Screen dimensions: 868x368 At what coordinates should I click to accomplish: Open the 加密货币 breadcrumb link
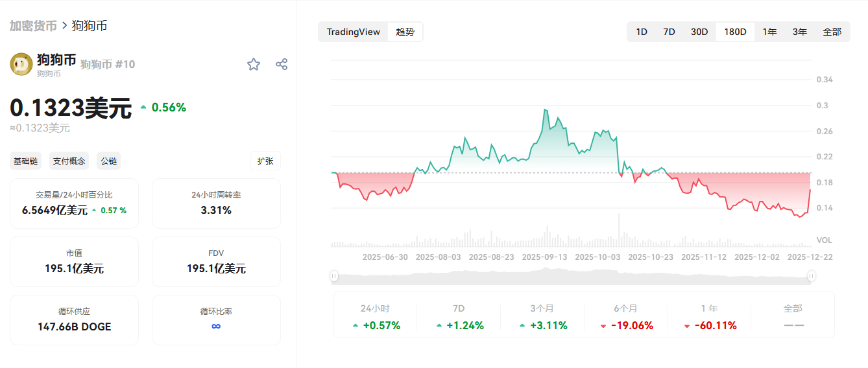32,26
